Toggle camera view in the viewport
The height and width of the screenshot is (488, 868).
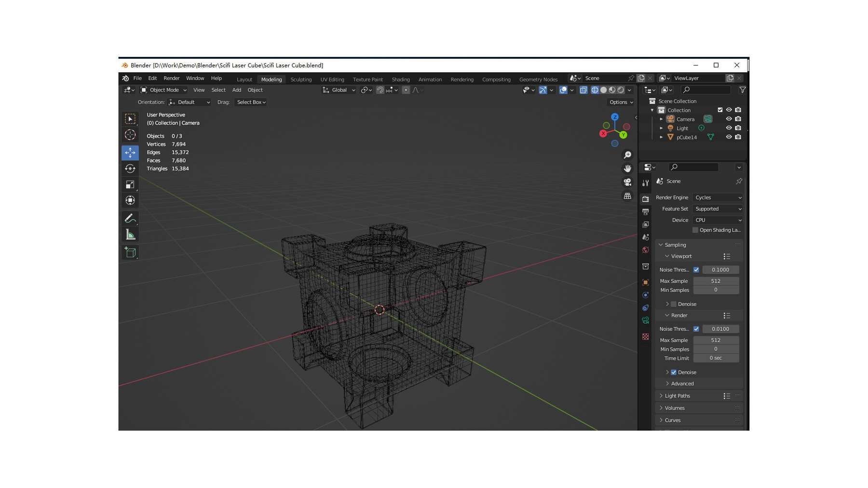[x=627, y=182]
